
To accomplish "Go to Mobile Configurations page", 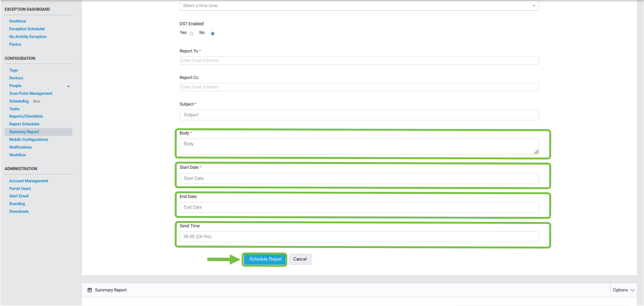I will [x=29, y=140].
